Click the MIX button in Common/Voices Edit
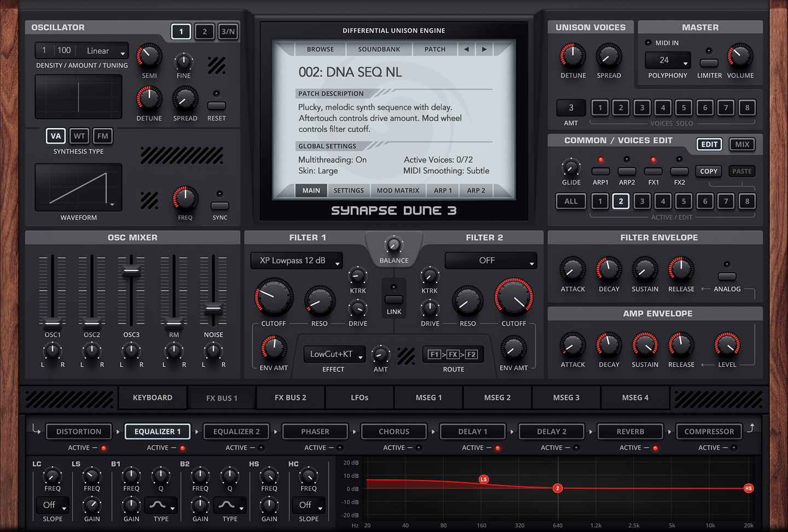788x532 pixels. point(742,144)
